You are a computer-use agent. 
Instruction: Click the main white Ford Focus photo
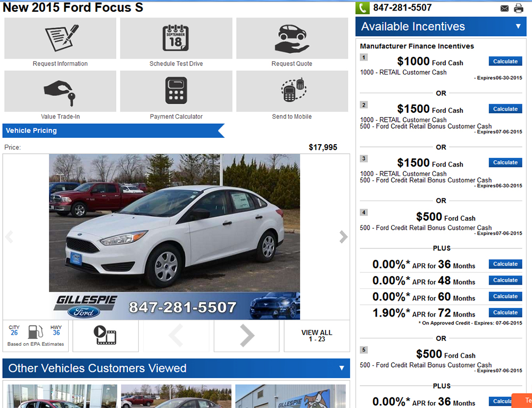(x=174, y=223)
